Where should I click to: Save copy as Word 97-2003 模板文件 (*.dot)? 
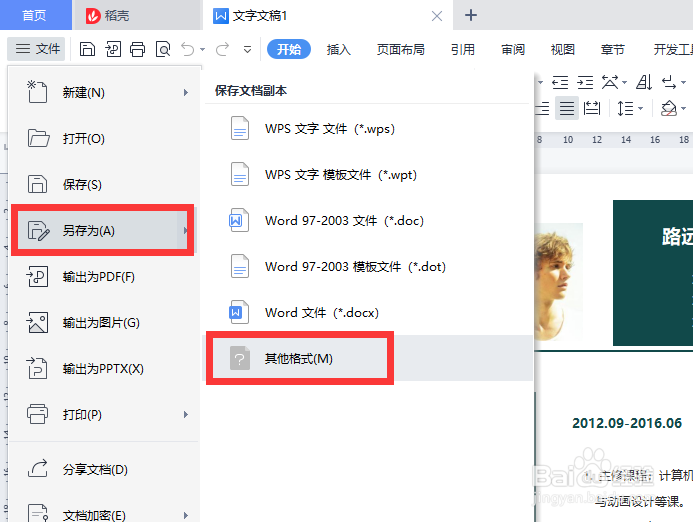[369, 267]
